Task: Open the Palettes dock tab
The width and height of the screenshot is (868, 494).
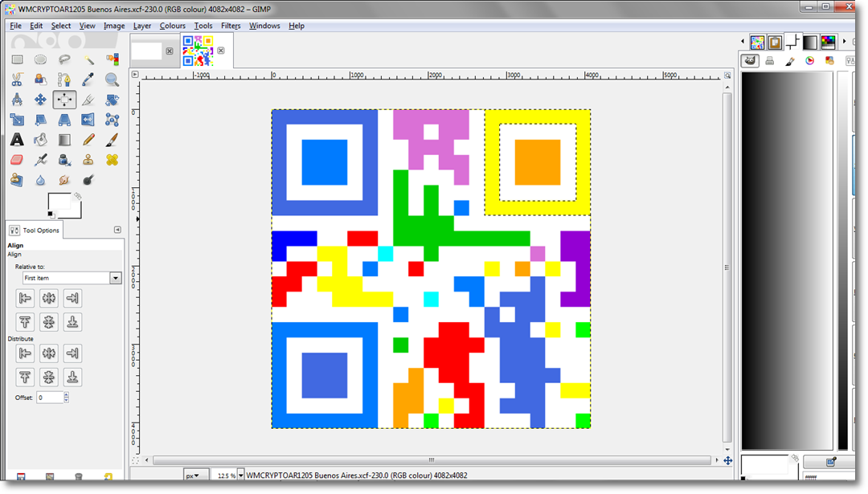Action: (829, 42)
